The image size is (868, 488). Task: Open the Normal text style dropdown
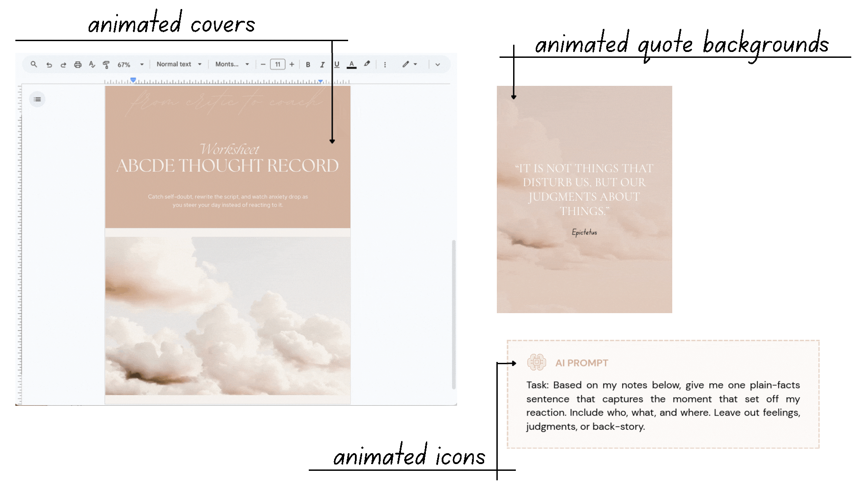click(178, 64)
